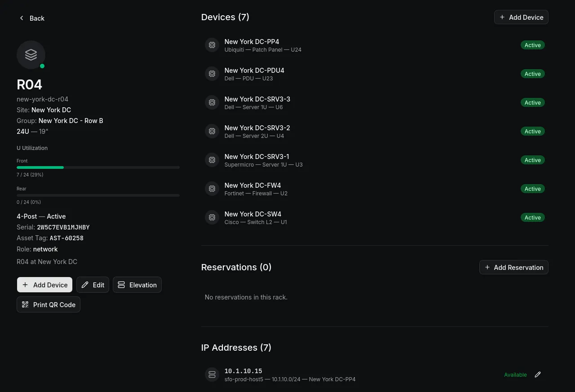Go back using the Back link
Screen dimensions: 575x392
[31, 18]
